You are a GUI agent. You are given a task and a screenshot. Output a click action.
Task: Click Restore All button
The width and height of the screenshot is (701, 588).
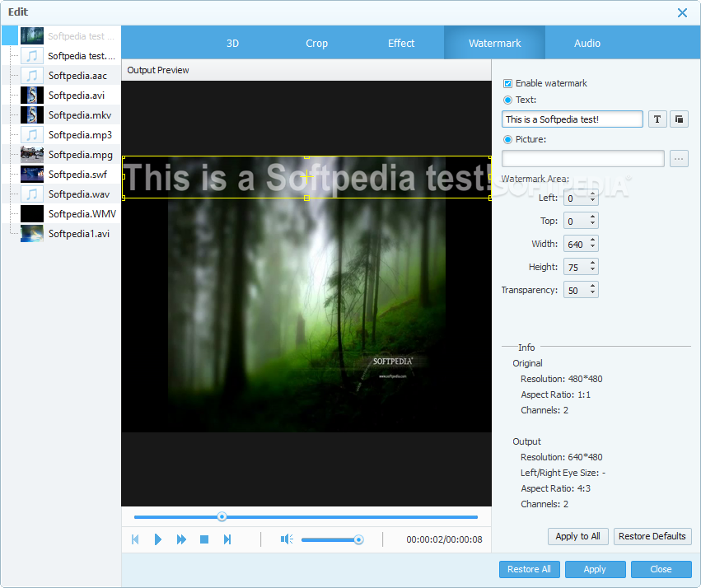pyautogui.click(x=529, y=569)
